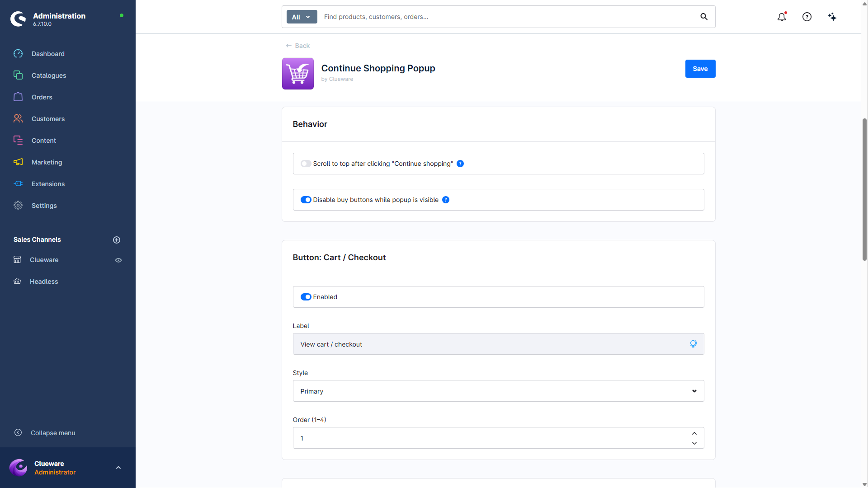Viewport: 868px width, 488px height.
Task: Click the by Clueware vendor text
Action: [x=337, y=79]
